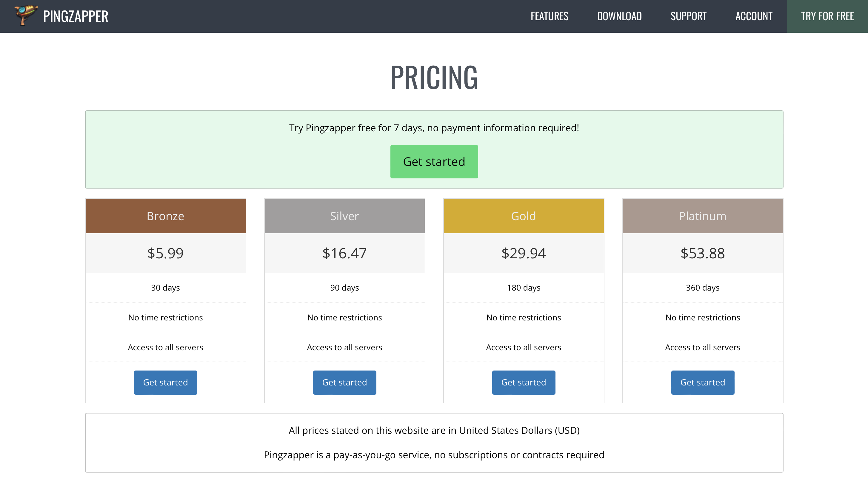Click the Download navigation icon

pos(619,16)
